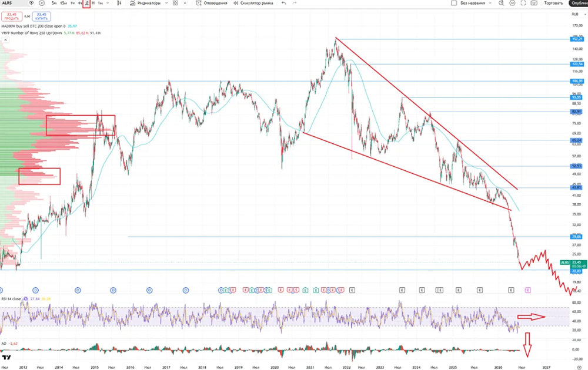
Task: Click the 2020 label on the time axis
Action: (x=275, y=368)
